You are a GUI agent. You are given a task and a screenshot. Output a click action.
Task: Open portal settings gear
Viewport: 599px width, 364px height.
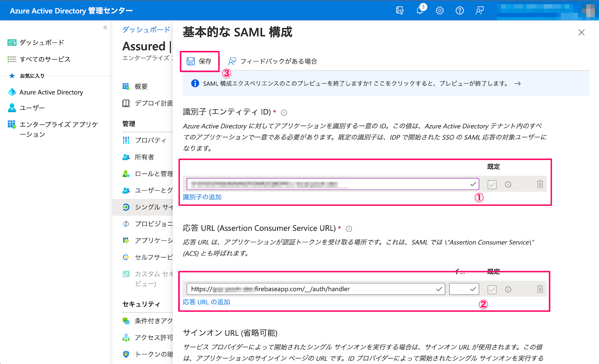tap(440, 10)
